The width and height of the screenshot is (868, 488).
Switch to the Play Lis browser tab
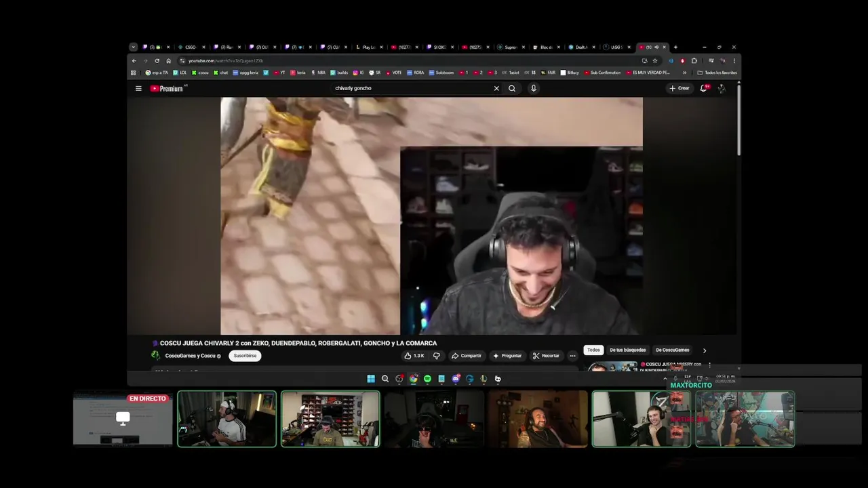368,47
